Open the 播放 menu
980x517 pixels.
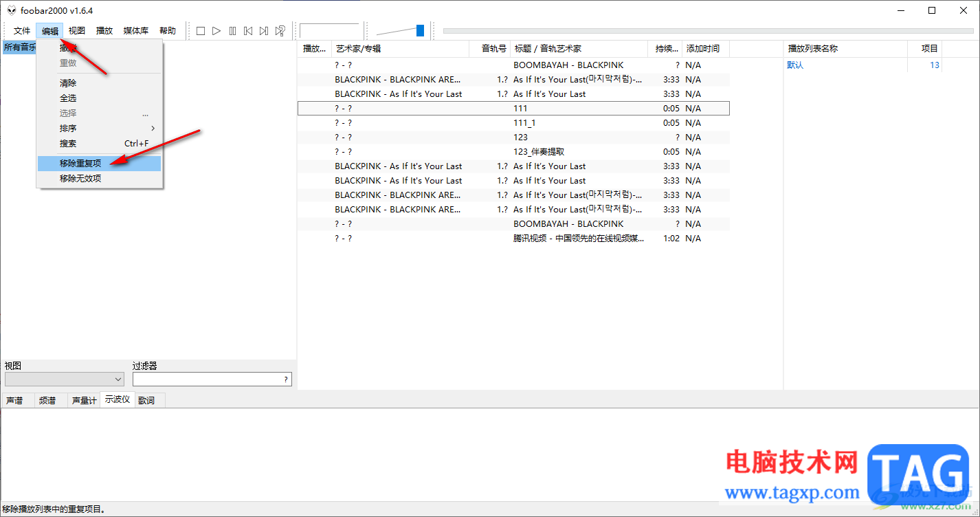tap(104, 31)
